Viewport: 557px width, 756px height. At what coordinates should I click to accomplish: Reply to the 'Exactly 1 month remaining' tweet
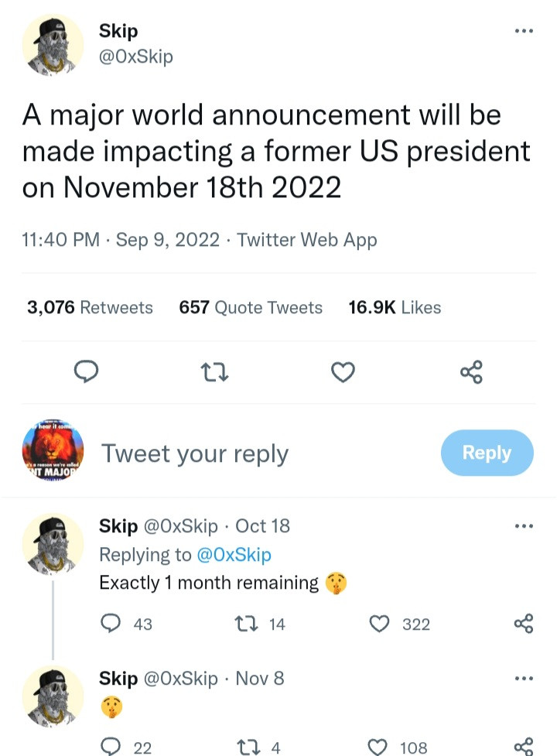[112, 624]
